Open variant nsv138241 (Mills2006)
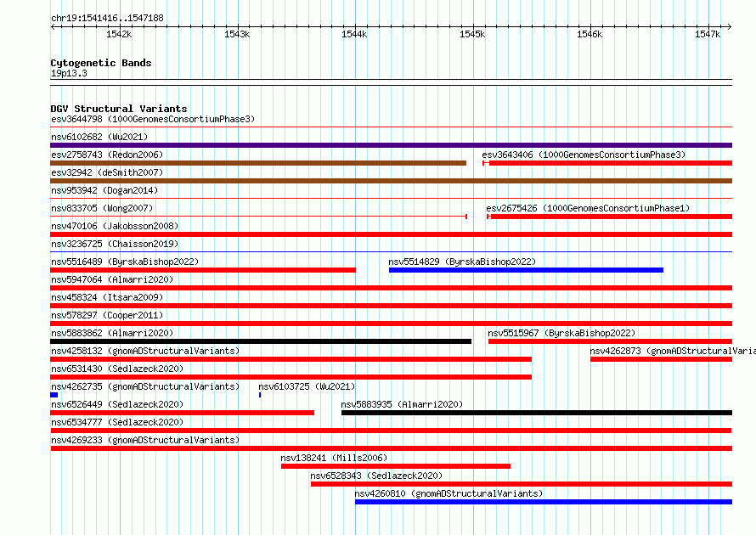Image resolution: width=756 pixels, height=535 pixels. tap(334, 458)
